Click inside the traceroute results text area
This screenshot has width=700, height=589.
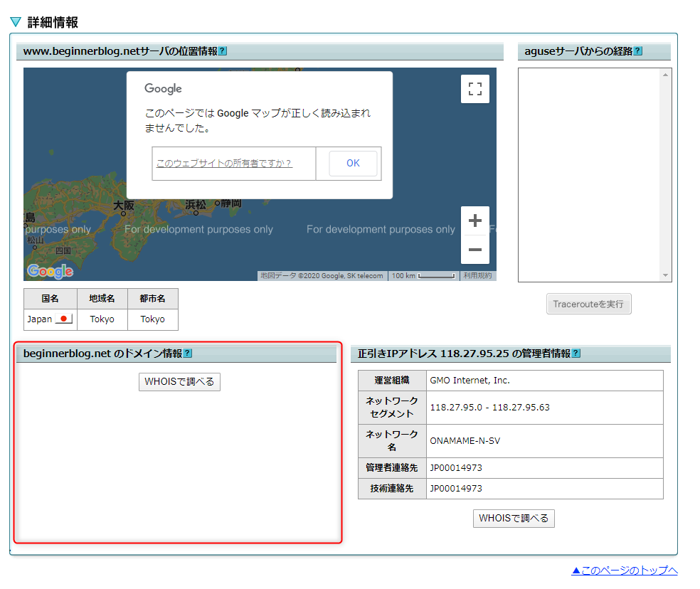click(589, 175)
